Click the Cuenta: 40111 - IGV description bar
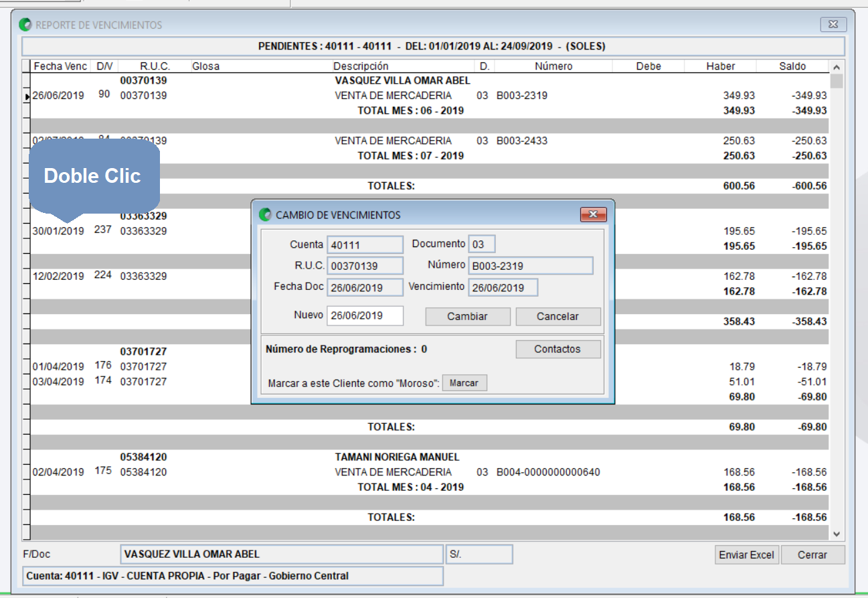 coord(232,576)
